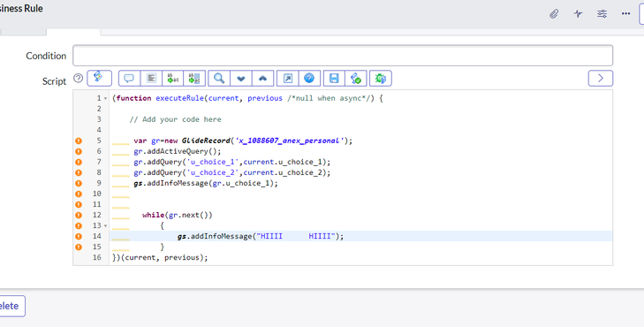The width and height of the screenshot is (644, 327).
Task: Click the Script field help question mark
Action: pos(78,78)
